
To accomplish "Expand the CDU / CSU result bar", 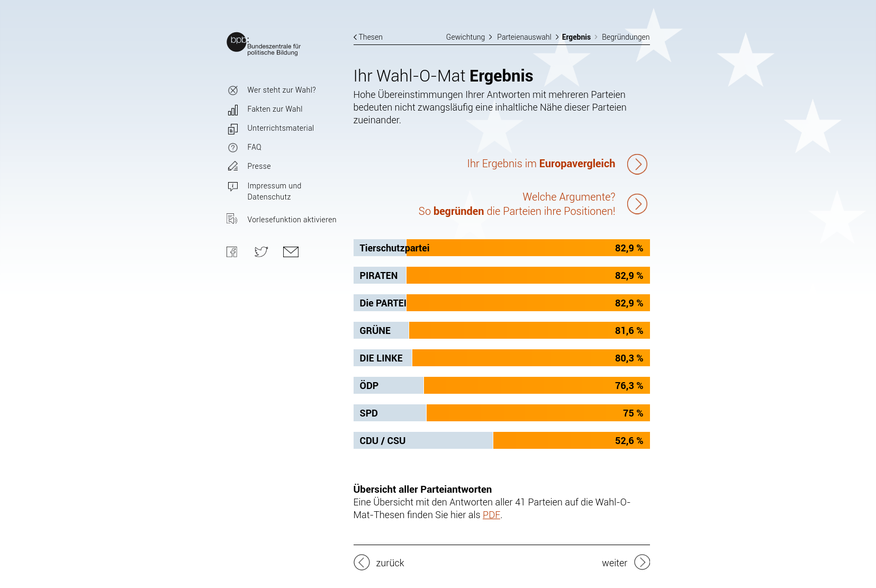I will click(501, 440).
